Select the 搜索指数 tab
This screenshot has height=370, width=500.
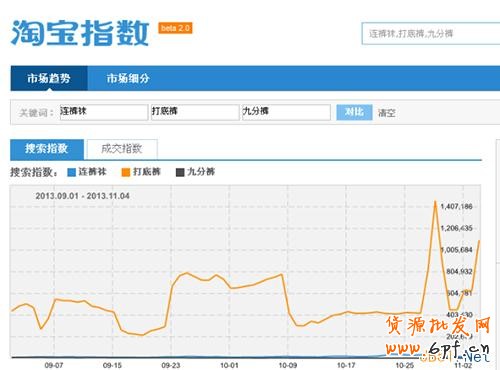[x=47, y=149]
